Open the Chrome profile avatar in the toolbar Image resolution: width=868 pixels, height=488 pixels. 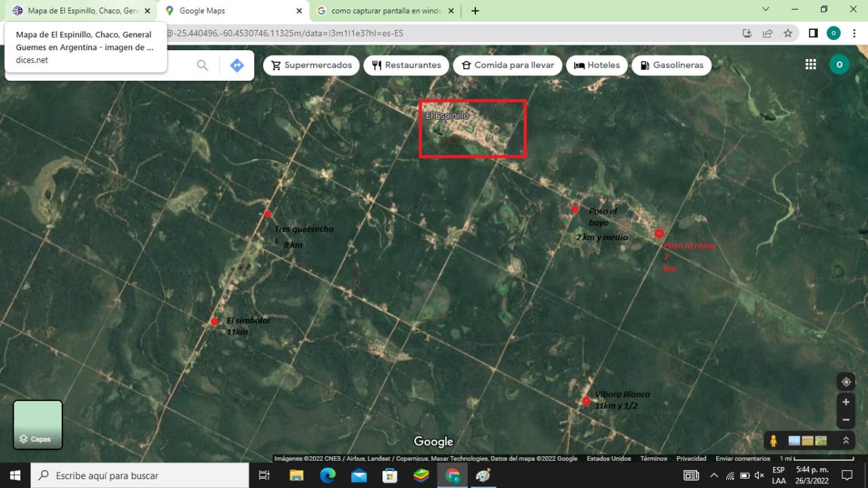click(833, 33)
